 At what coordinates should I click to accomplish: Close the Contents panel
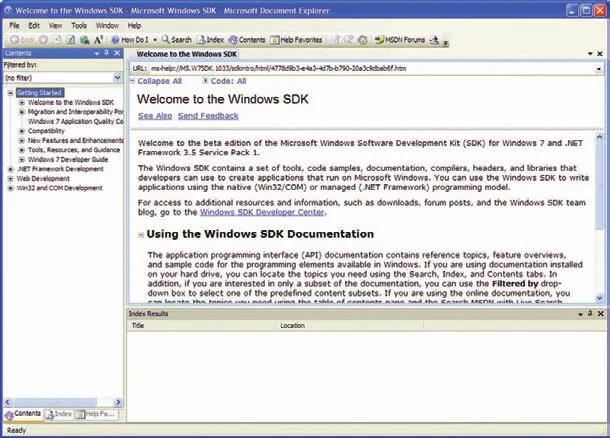[x=117, y=53]
